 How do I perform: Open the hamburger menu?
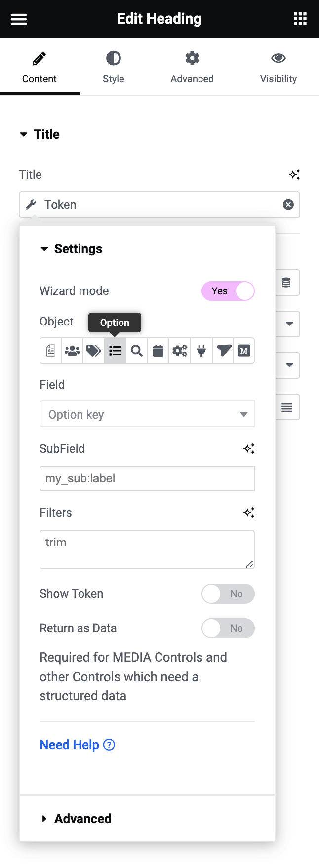[x=19, y=19]
